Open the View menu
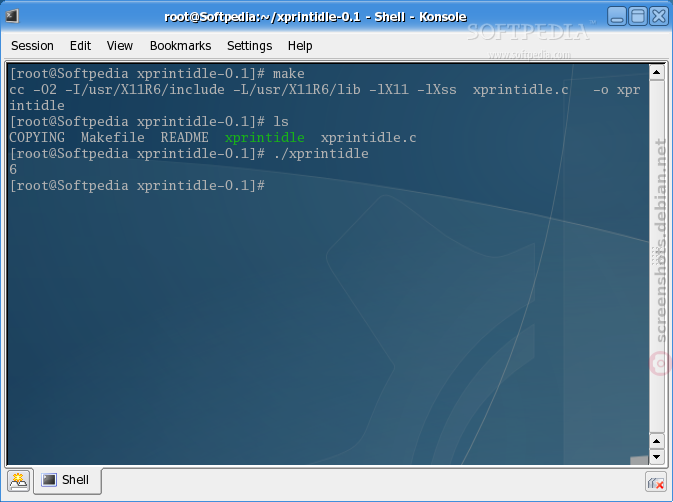 point(120,45)
